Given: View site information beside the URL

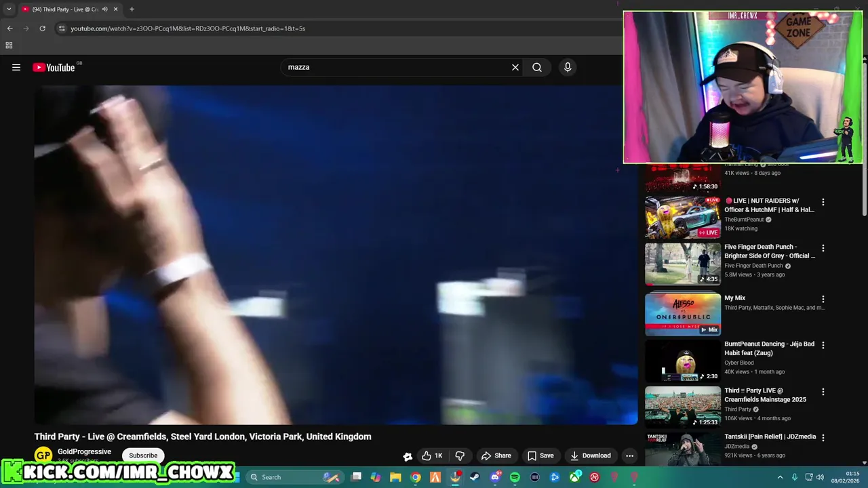Looking at the screenshot, I should 62,28.
